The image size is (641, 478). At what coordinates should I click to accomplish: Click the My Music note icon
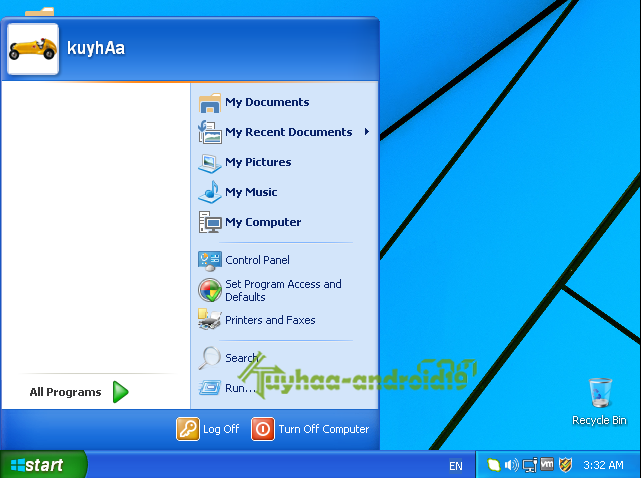point(210,192)
